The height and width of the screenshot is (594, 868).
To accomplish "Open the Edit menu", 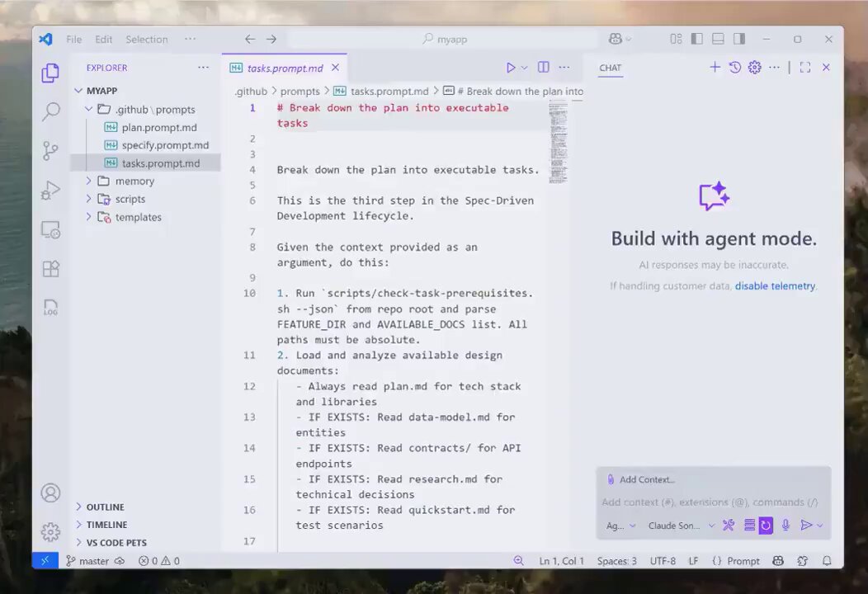I will (x=103, y=40).
